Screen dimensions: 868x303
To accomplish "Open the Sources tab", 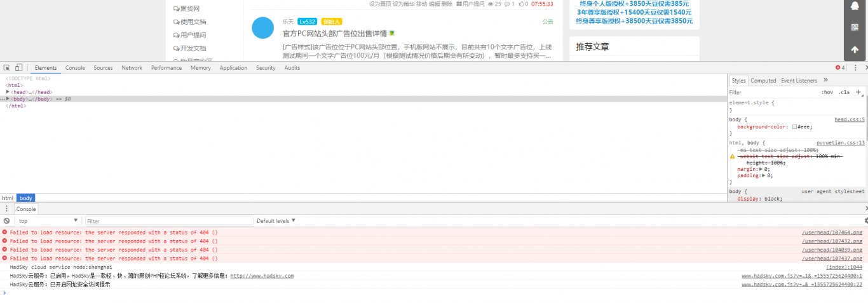I will tap(103, 68).
